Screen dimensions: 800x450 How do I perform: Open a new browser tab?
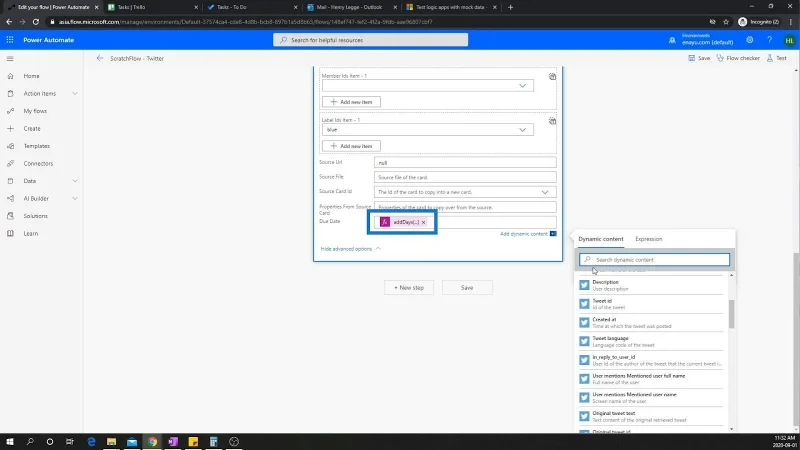[x=511, y=7]
